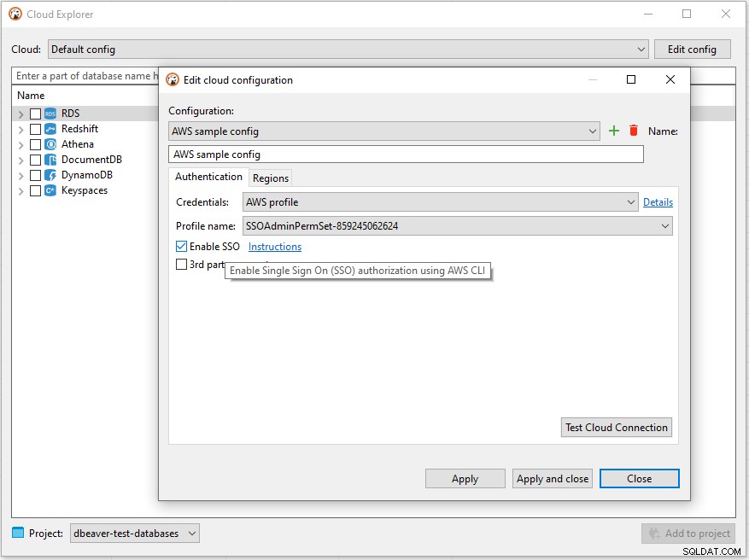Select the RDS row label
This screenshot has width=749, height=560.
[71, 114]
